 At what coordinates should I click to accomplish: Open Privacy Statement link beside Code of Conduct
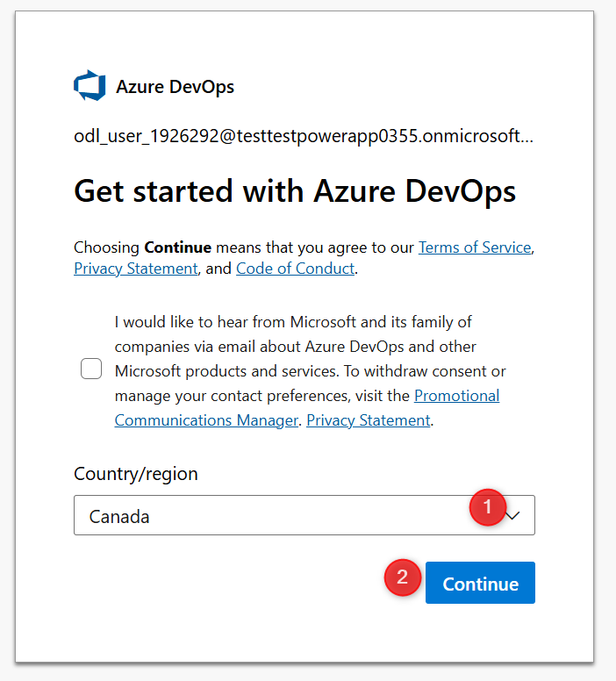click(135, 269)
